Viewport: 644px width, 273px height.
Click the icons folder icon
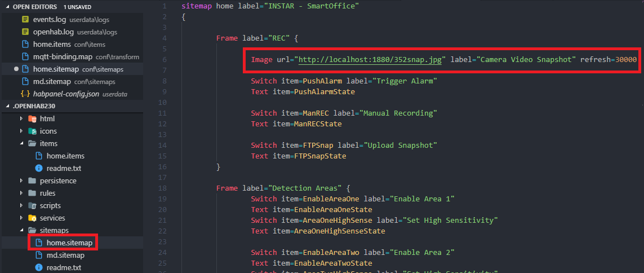click(32, 131)
